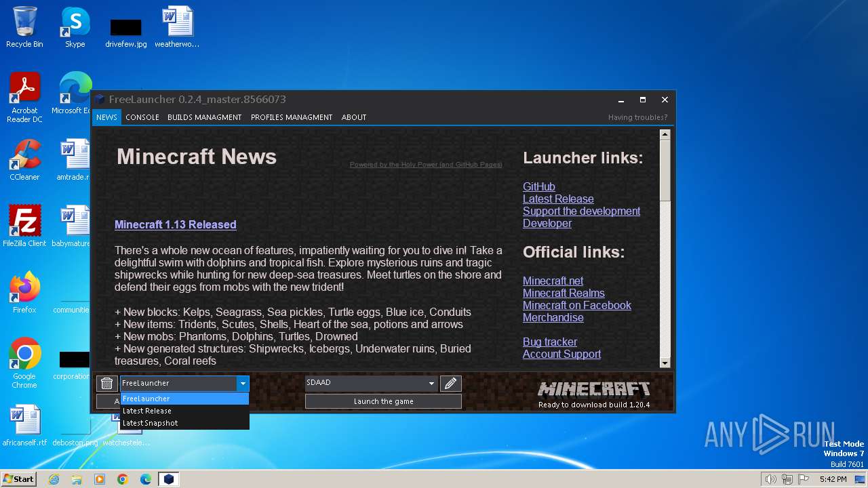Image resolution: width=868 pixels, height=488 pixels.
Task: Open the drivefew.jpg desktop file
Action: point(126,32)
